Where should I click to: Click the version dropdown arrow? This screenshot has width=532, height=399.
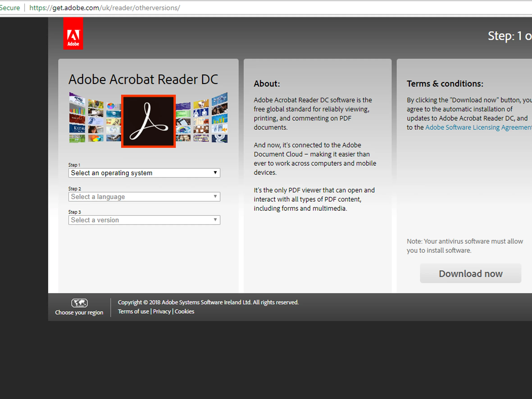tap(215, 220)
